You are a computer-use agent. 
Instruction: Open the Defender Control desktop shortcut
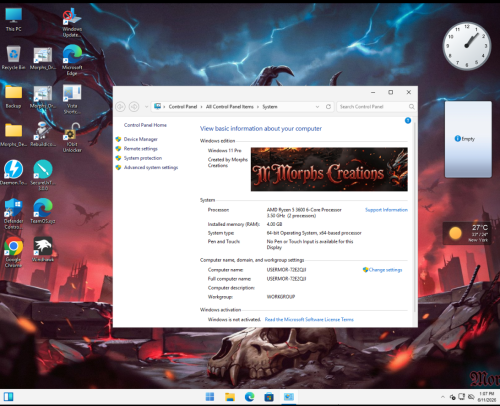(x=13, y=214)
